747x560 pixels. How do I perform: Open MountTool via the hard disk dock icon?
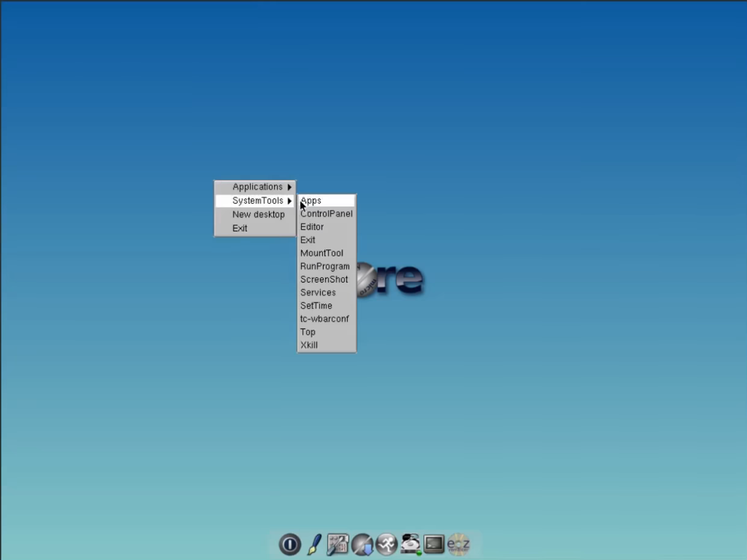click(x=410, y=544)
